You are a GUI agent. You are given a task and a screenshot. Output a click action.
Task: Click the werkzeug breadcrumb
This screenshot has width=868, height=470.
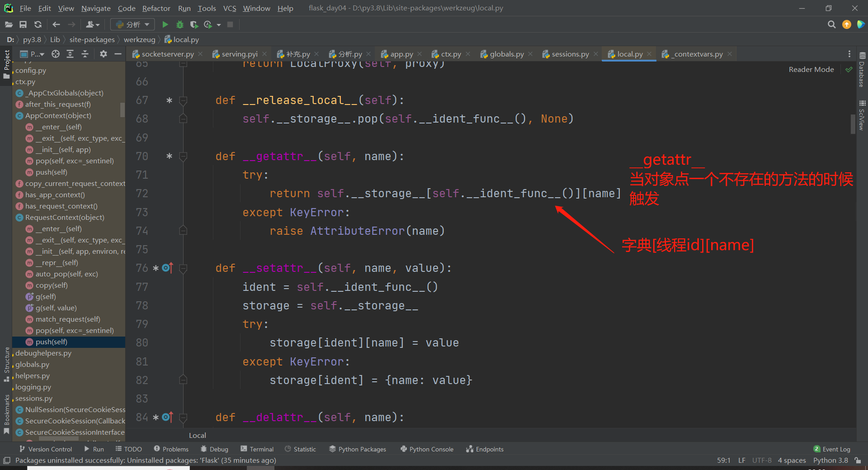(139, 39)
